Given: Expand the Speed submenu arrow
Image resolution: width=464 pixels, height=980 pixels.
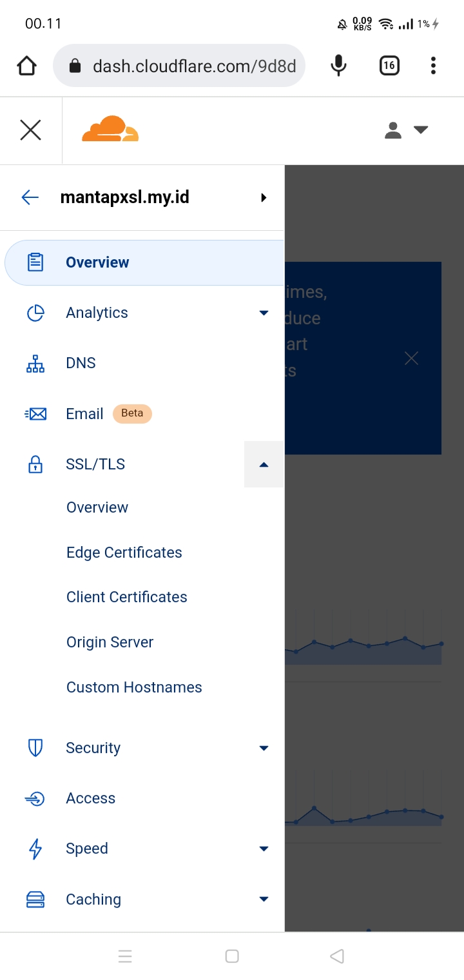Looking at the screenshot, I should click(x=264, y=848).
